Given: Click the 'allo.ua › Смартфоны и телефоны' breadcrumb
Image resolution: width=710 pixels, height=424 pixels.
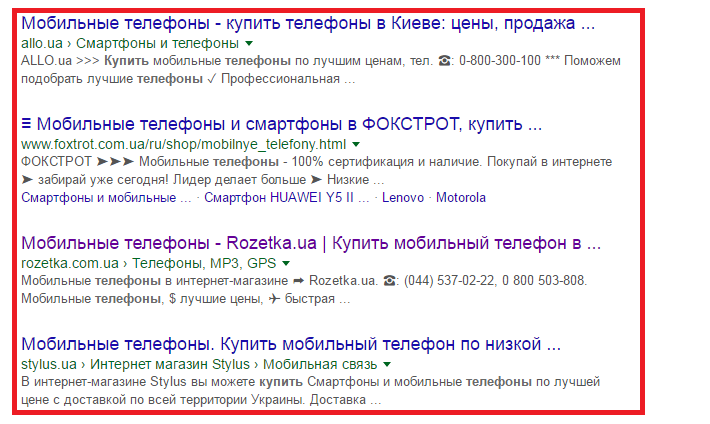Looking at the screenshot, I should pyautogui.click(x=130, y=43).
